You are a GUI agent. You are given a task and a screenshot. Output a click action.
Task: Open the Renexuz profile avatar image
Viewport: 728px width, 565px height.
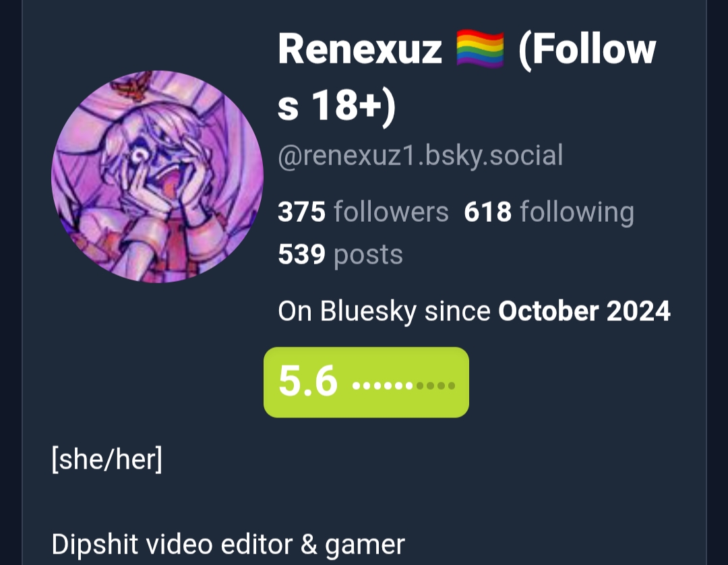coord(157,177)
